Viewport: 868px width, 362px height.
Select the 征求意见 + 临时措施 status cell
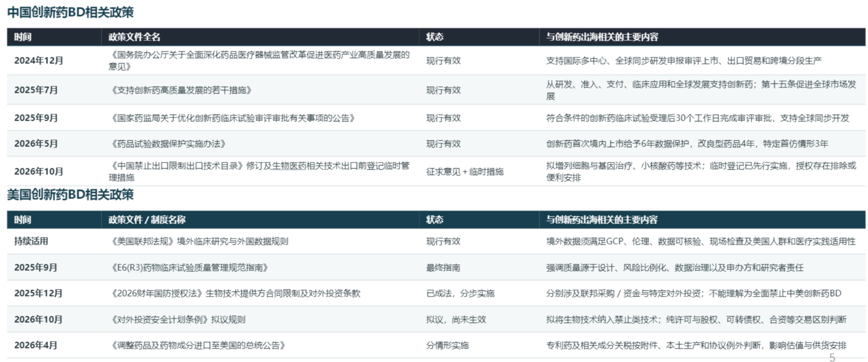tap(465, 172)
